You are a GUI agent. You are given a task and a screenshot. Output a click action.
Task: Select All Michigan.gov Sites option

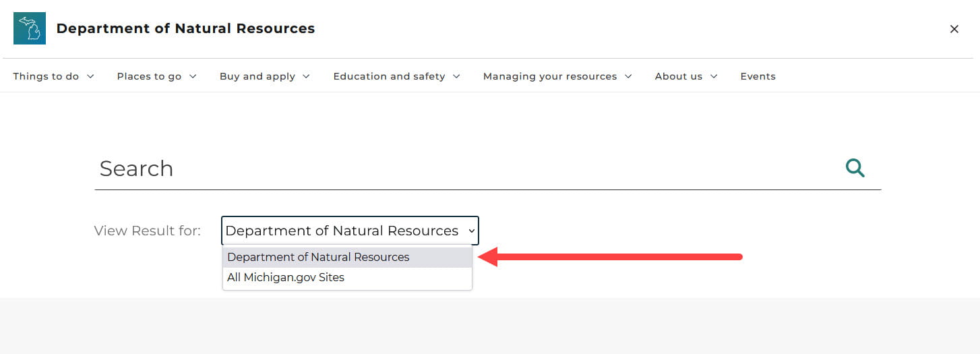pos(347,278)
